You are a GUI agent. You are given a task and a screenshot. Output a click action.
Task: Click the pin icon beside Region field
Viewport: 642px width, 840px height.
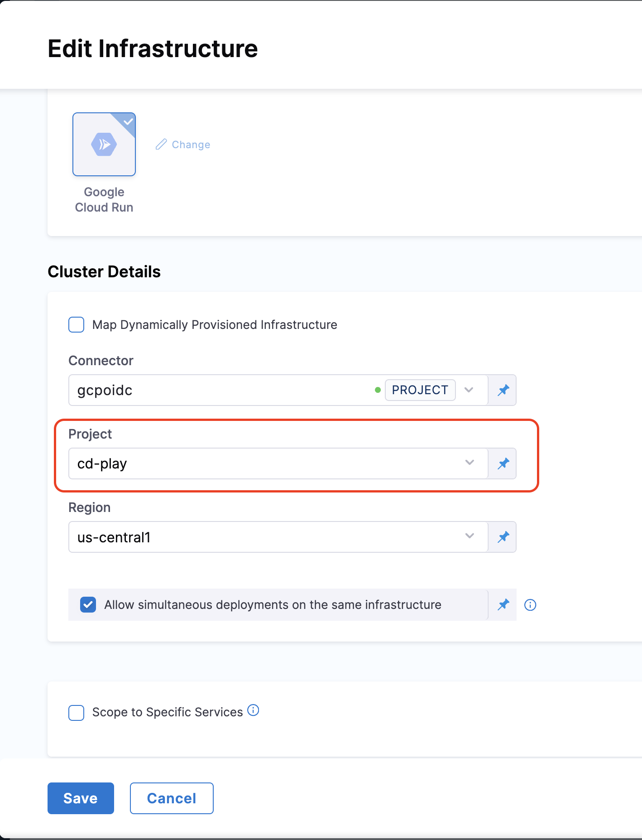[x=503, y=537]
